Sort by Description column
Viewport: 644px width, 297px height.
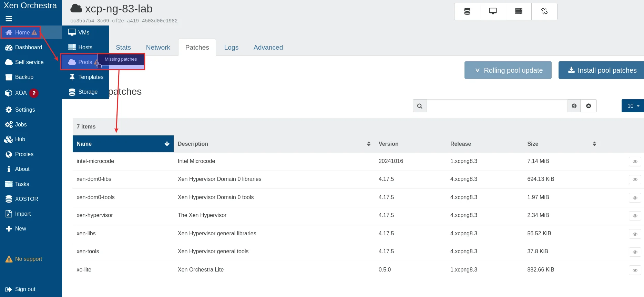[274, 144]
